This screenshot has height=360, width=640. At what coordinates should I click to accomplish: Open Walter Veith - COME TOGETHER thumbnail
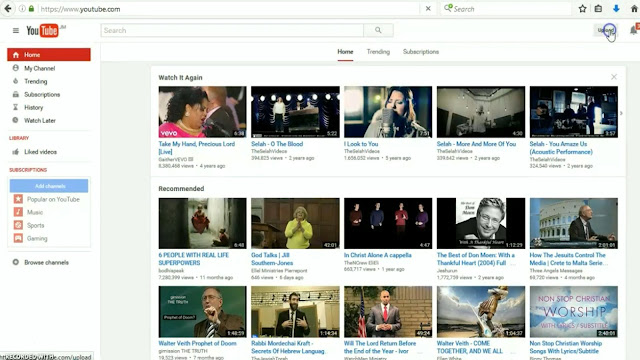point(481,311)
